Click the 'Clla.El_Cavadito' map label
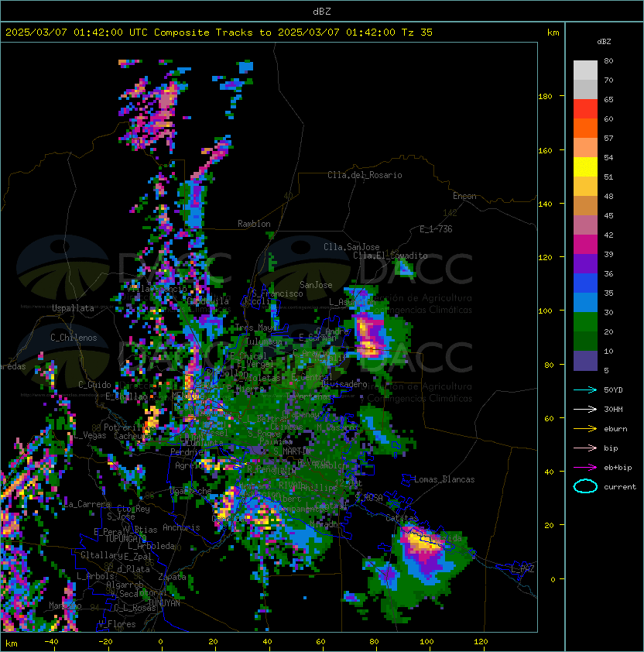The height and width of the screenshot is (652, 644). 390,256
